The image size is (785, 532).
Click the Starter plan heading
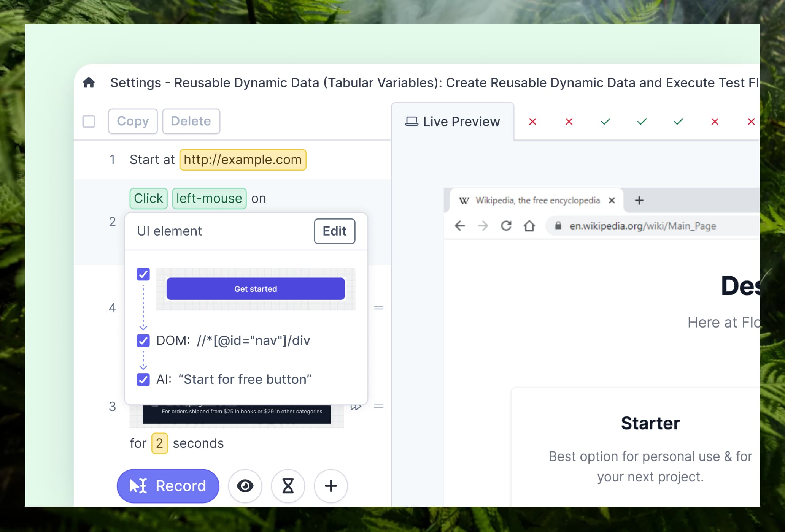650,423
